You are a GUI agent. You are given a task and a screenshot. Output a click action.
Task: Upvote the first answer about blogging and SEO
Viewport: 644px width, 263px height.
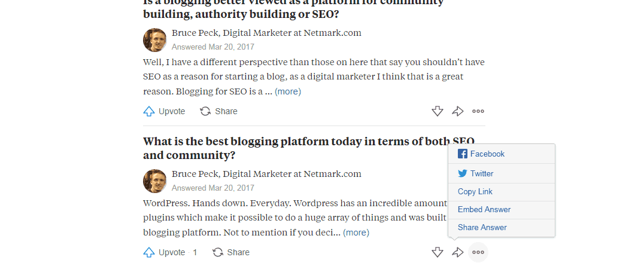(x=164, y=111)
